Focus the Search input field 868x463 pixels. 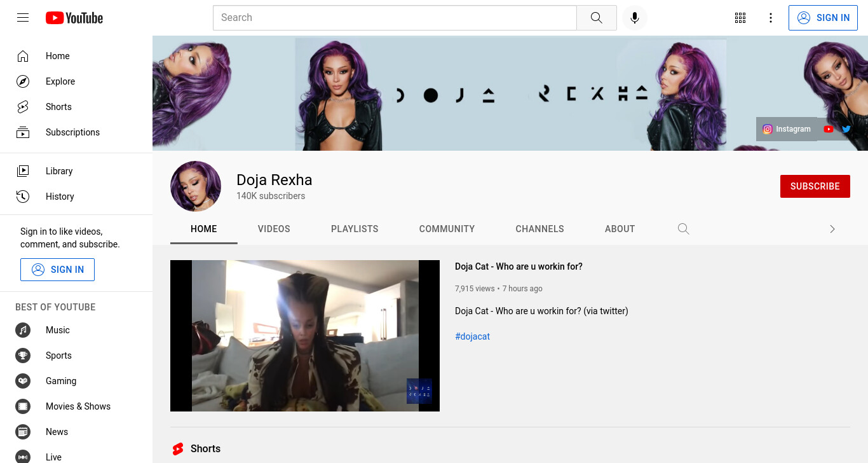[x=395, y=18]
